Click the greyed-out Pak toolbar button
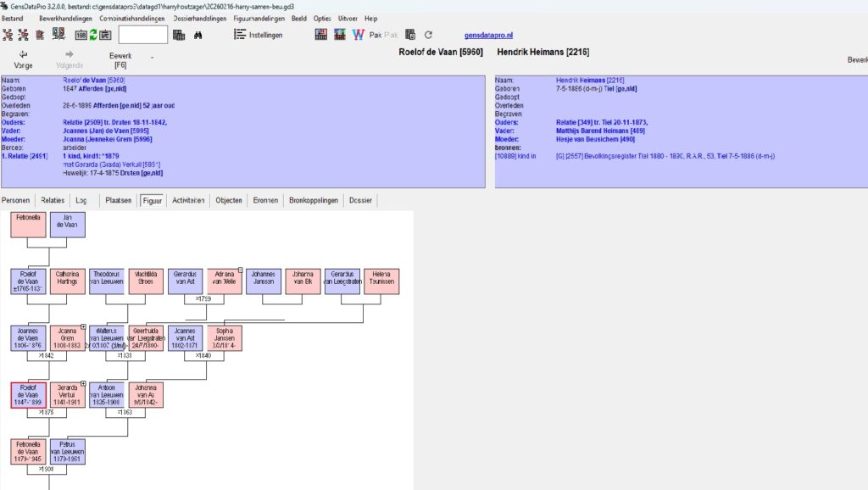 click(391, 35)
